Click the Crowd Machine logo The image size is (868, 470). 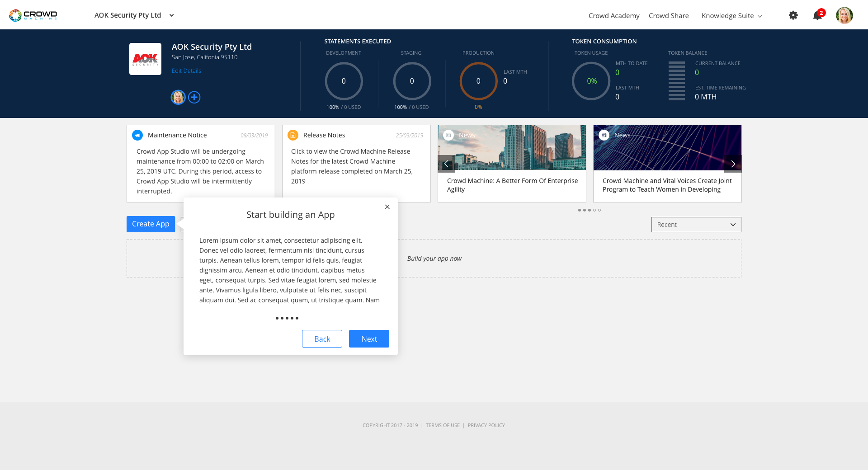[x=33, y=15]
